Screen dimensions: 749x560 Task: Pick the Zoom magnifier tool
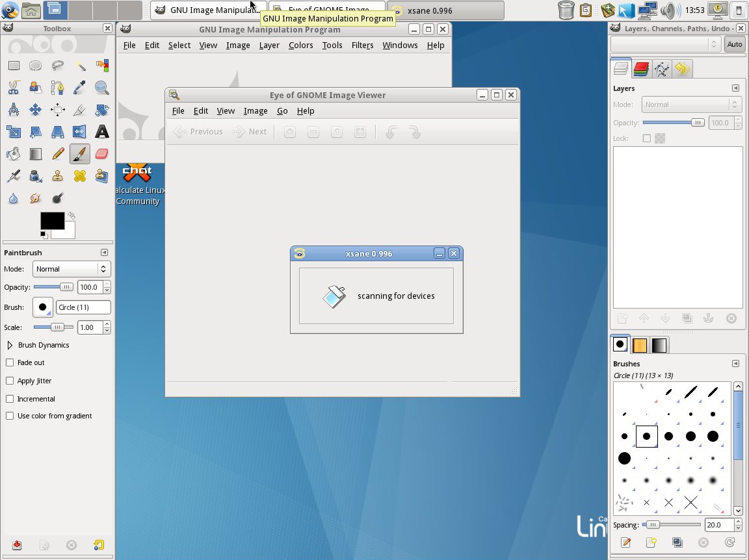(101, 88)
